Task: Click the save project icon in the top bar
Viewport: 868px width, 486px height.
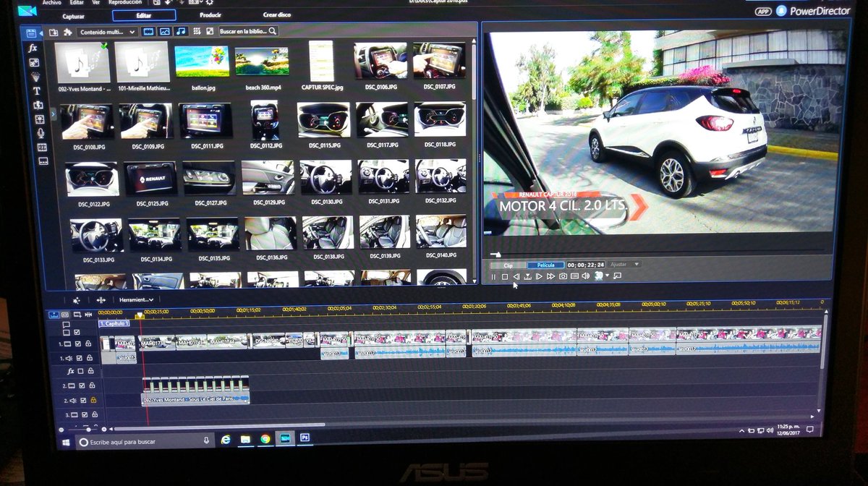Action: (x=157, y=3)
